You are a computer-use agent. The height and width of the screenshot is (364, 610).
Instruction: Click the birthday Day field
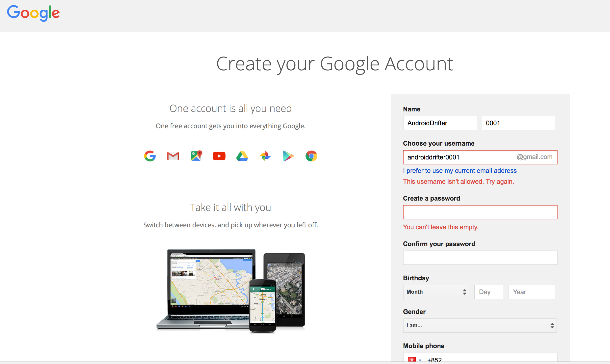[x=489, y=292]
